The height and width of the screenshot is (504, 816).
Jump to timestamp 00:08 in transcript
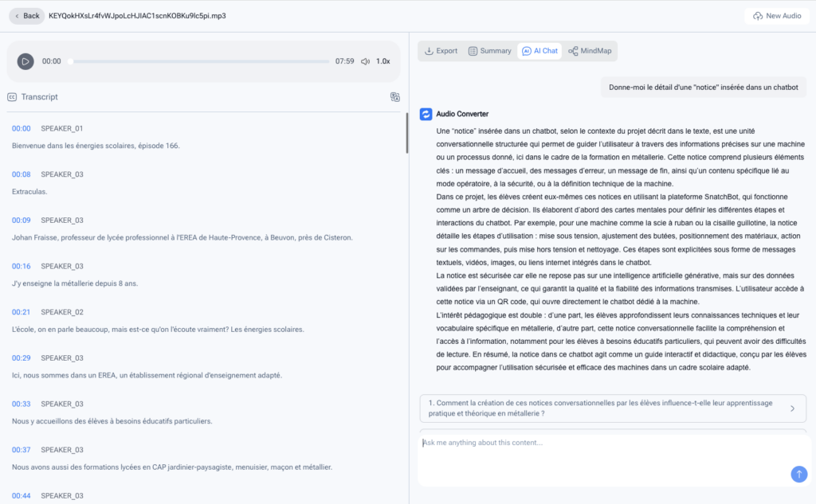21,174
